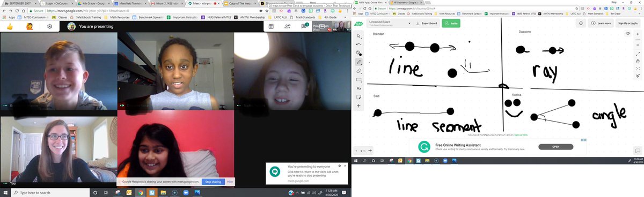644x197 pixels.
Task: Click the thumbs up icon in Meet
Action: (10, 26)
